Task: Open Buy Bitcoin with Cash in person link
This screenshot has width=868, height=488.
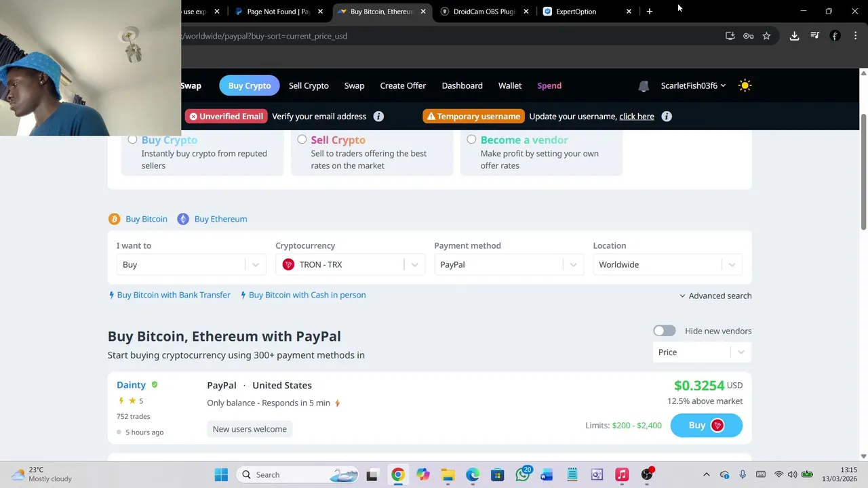Action: click(307, 295)
